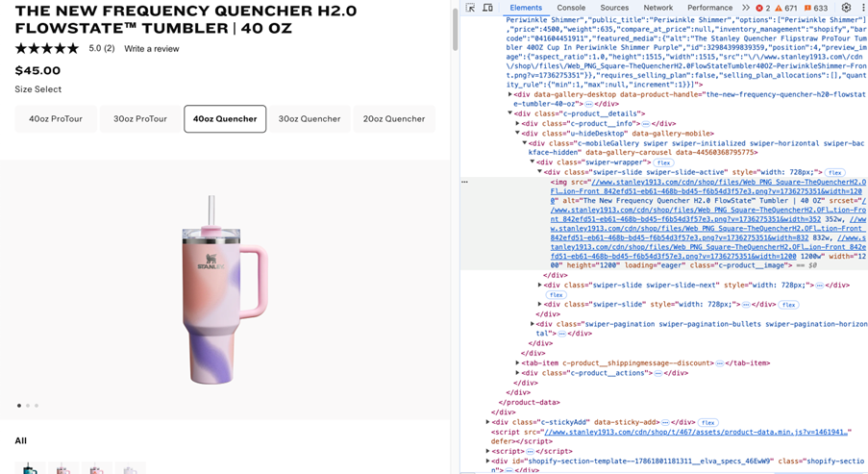868x474 pixels.
Task: Expand the tab-item shippingmessage node
Action: (517, 363)
